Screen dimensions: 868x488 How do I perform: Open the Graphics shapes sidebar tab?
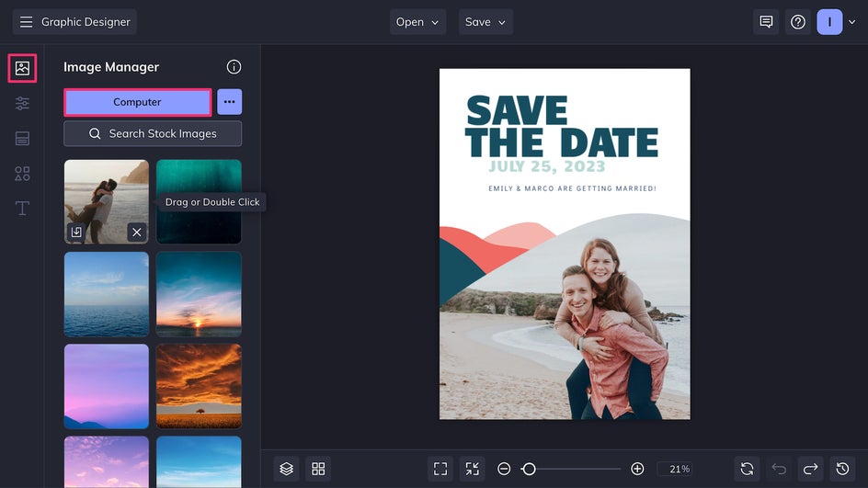click(x=22, y=173)
